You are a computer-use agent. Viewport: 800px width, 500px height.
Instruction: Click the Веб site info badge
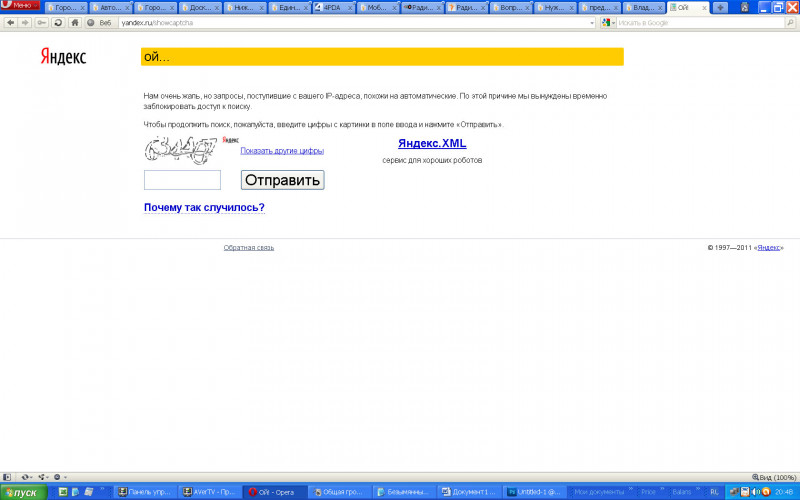(x=100, y=22)
